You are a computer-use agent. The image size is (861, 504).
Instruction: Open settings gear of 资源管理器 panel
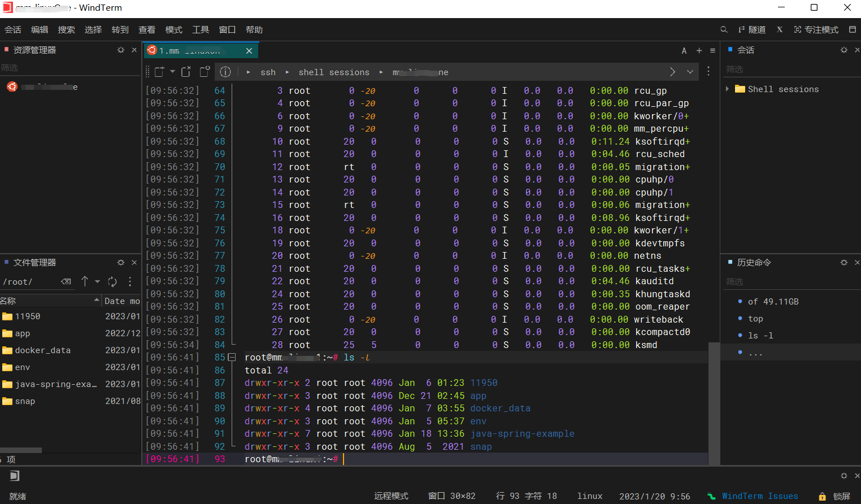pos(120,50)
